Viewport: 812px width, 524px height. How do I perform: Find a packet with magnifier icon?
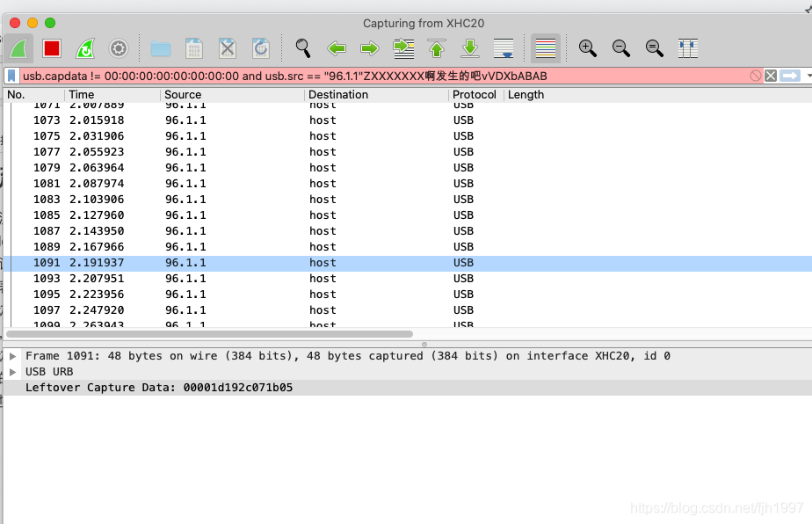click(303, 48)
